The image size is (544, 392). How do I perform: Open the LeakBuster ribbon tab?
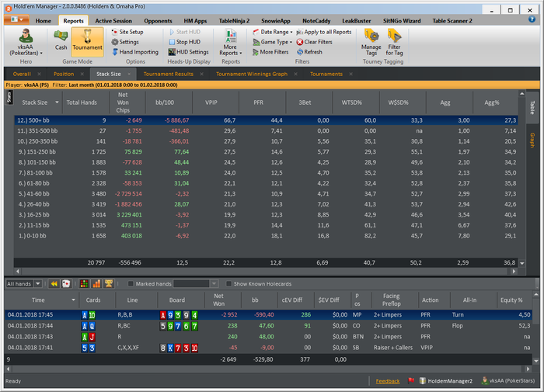click(356, 21)
